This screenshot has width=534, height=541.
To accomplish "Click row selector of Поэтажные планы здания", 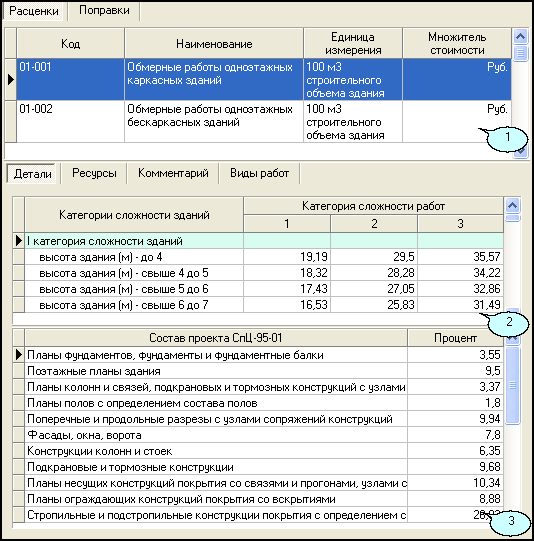I will pyautogui.click(x=19, y=371).
